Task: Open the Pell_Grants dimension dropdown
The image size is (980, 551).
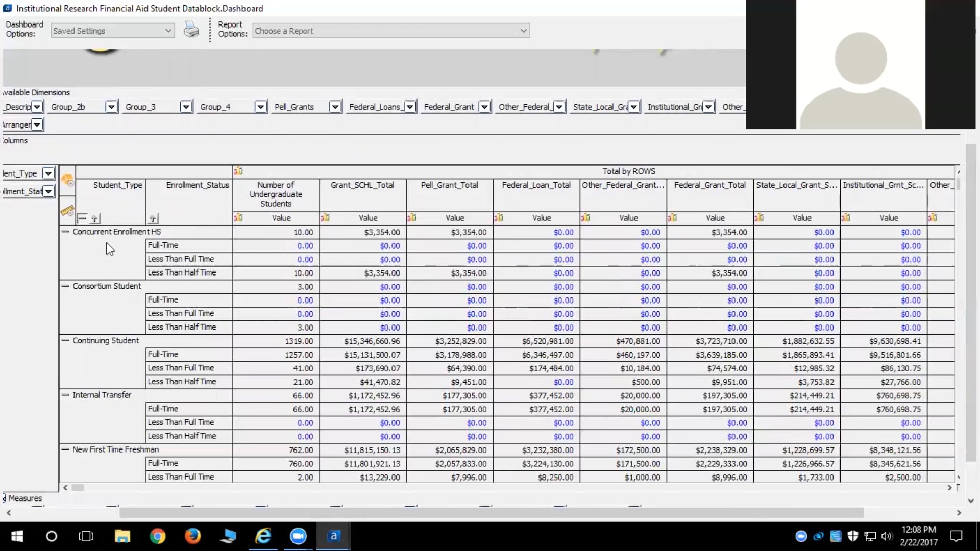Action: (x=335, y=107)
